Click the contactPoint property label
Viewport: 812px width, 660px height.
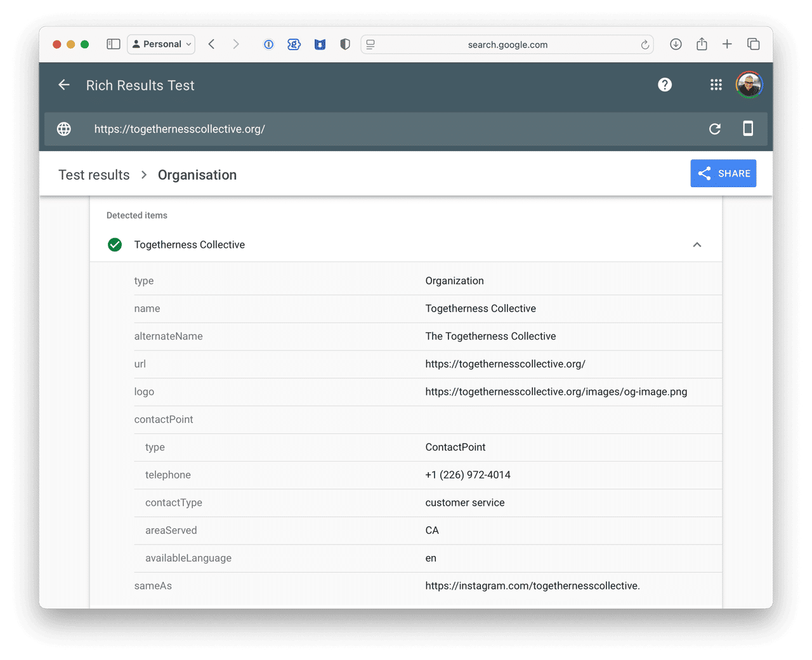[164, 419]
